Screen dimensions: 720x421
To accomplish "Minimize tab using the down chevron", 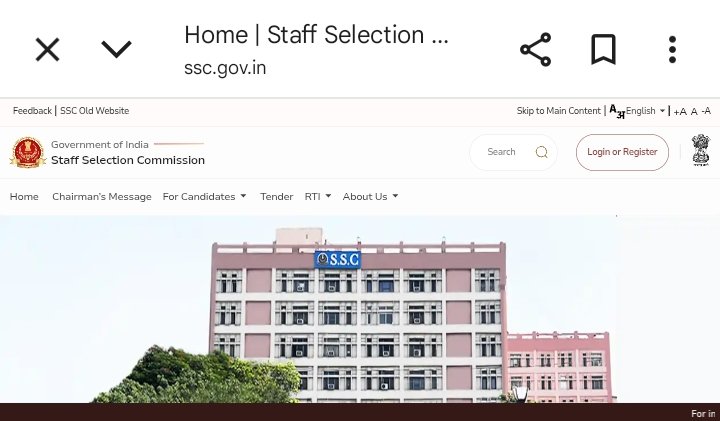I will coord(116,49).
